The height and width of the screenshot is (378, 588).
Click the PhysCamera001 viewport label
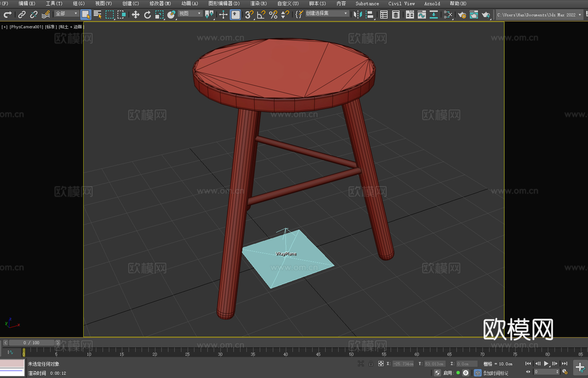[x=26, y=27]
